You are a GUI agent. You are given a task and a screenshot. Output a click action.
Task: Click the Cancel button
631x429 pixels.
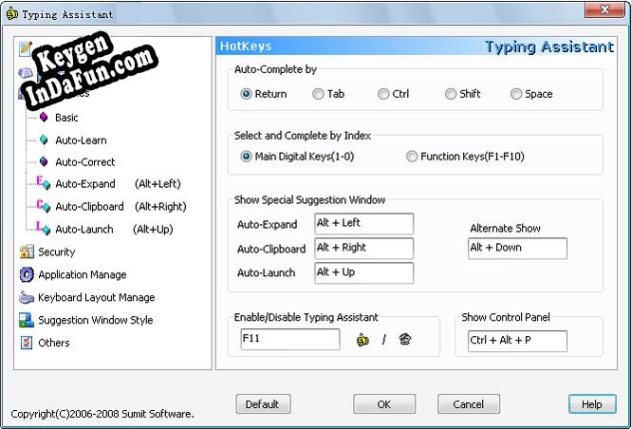[x=468, y=404]
